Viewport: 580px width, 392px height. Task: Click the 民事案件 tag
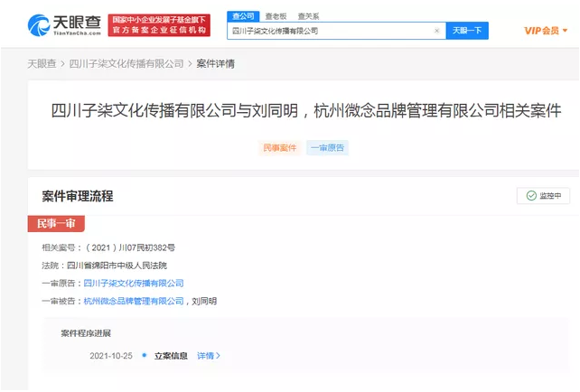[x=280, y=148]
